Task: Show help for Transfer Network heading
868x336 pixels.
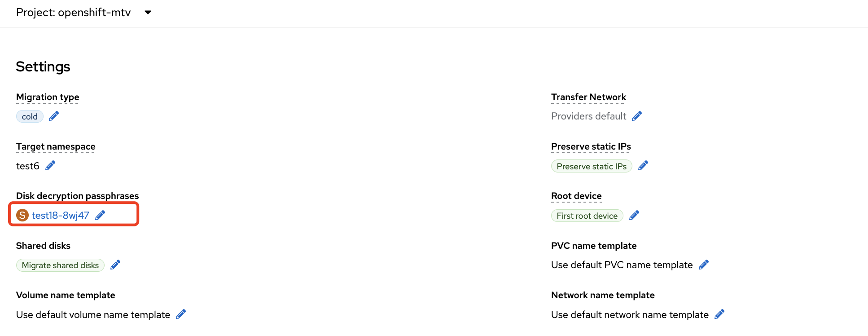Action: (x=588, y=97)
